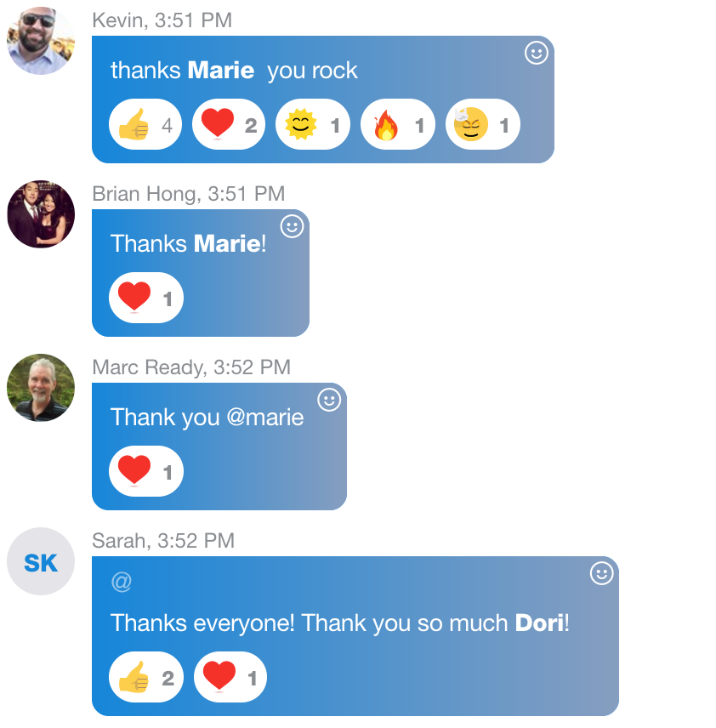Open Brian Hong's profile photo avatar
This screenshot has height=728, width=716.
pos(41,214)
